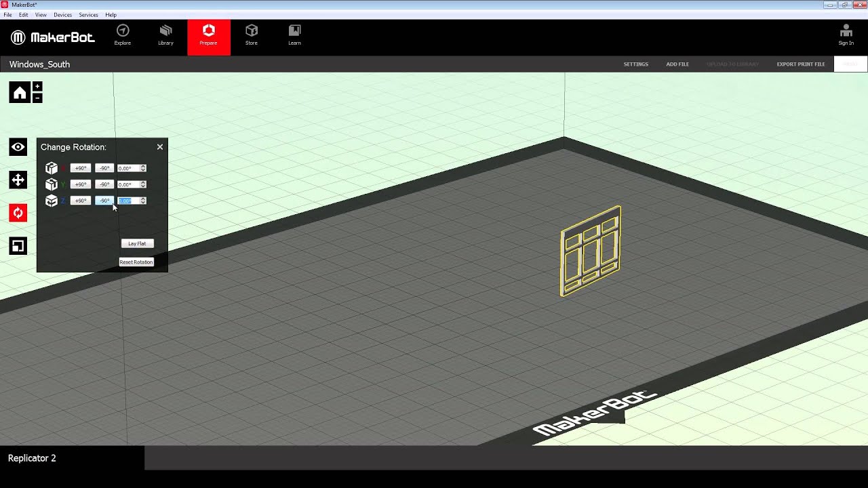Click the Windows_South file name
868x488 pixels.
pyautogui.click(x=39, y=64)
